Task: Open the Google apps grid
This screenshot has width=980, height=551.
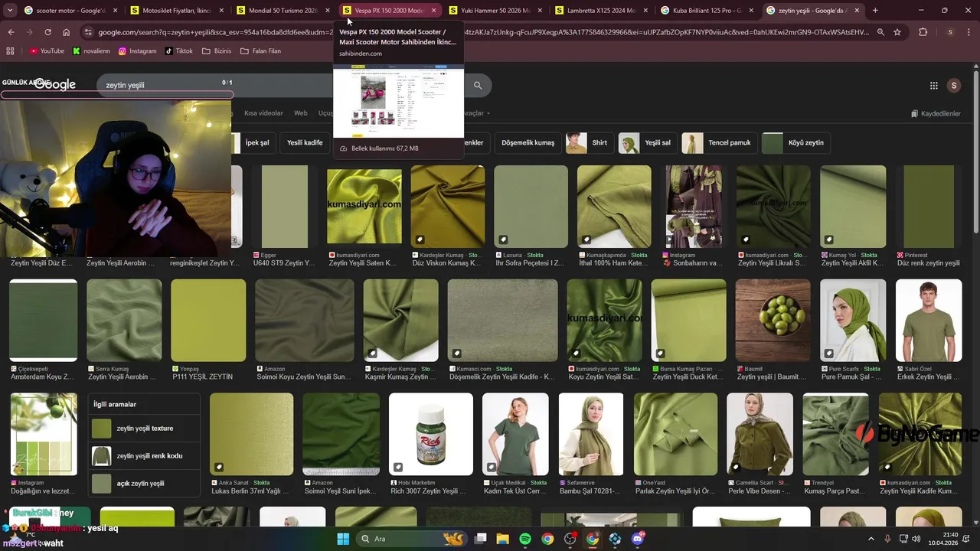Action: click(934, 86)
